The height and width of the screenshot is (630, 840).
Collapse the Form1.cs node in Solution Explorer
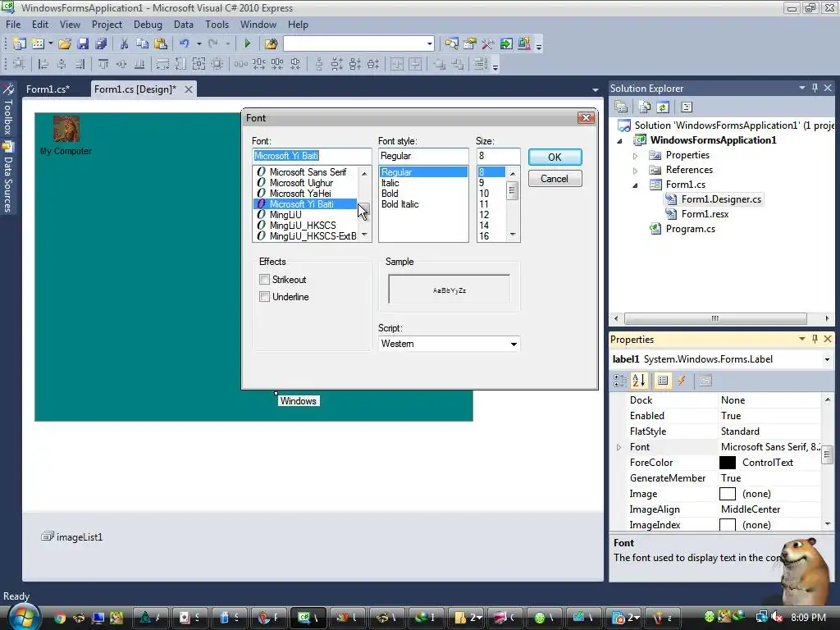(x=636, y=185)
